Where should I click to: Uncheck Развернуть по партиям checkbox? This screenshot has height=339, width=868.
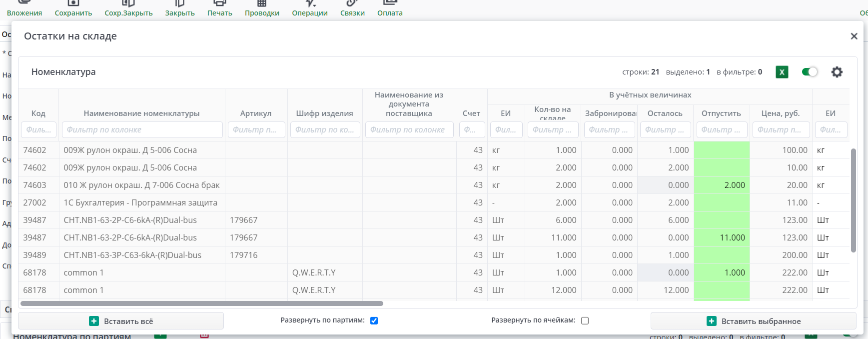[374, 320]
